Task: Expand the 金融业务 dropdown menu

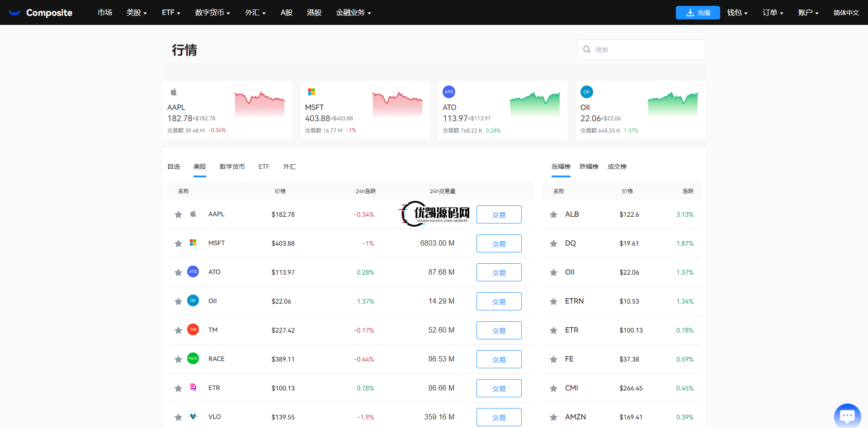Action: point(353,13)
